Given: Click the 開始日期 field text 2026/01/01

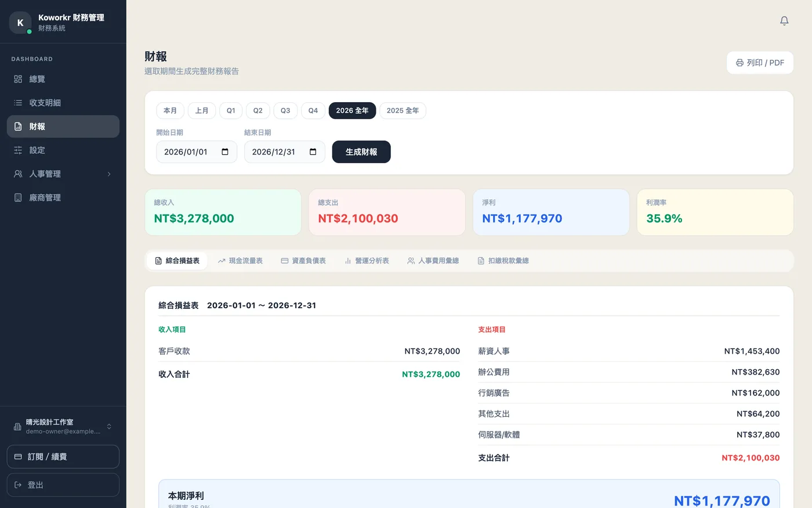Looking at the screenshot, I should (186, 152).
